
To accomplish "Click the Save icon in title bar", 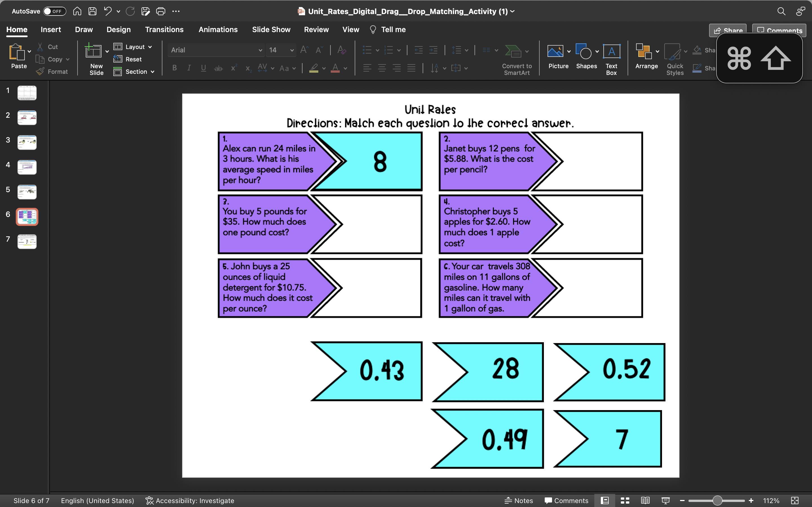I will pos(92,11).
